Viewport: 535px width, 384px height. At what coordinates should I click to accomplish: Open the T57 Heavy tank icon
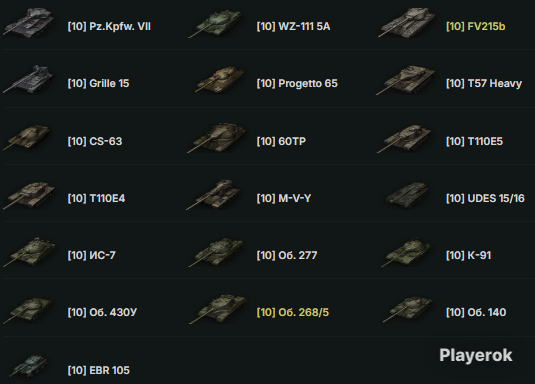coord(405,81)
